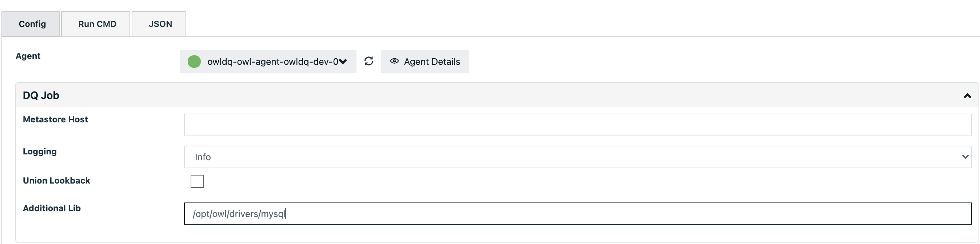Open the agent selection dropdown

pyautogui.click(x=267, y=61)
